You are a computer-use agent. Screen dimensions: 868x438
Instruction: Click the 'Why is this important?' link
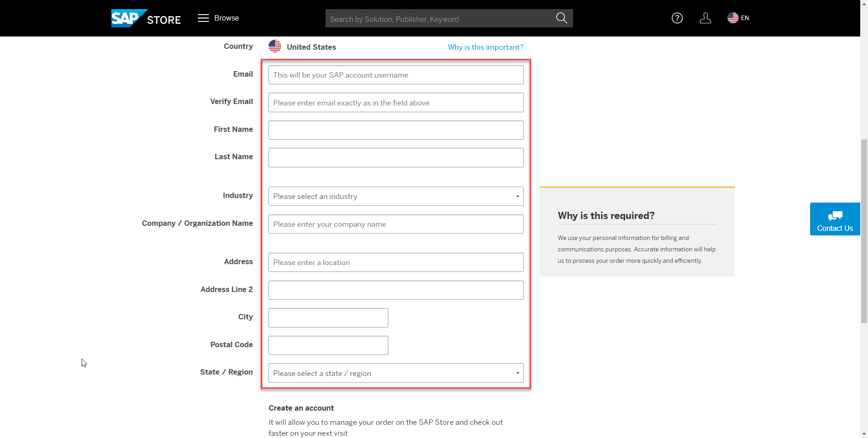tap(486, 47)
